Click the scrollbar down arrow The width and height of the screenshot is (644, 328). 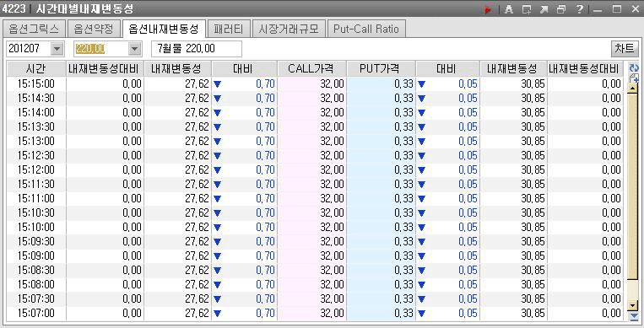[x=633, y=305]
